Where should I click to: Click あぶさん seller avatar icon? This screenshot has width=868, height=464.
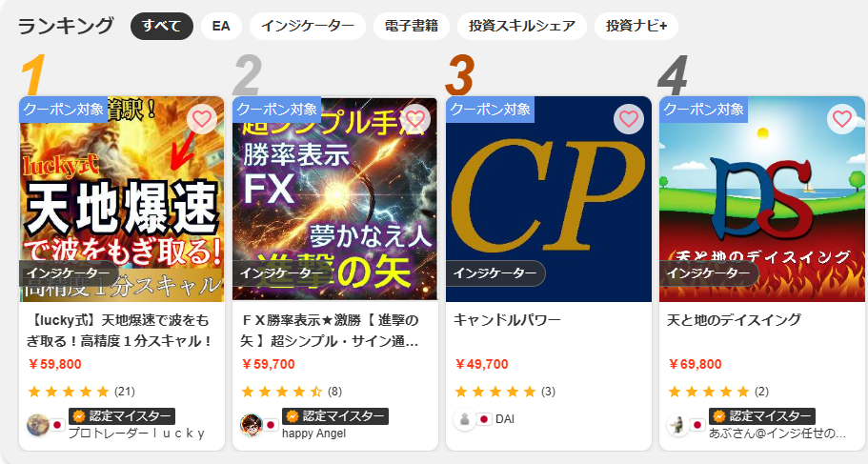pos(677,425)
